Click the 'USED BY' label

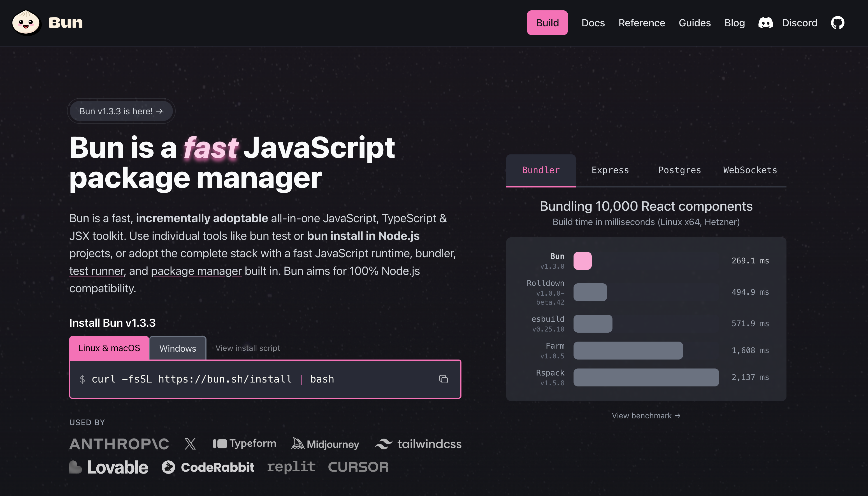87,422
